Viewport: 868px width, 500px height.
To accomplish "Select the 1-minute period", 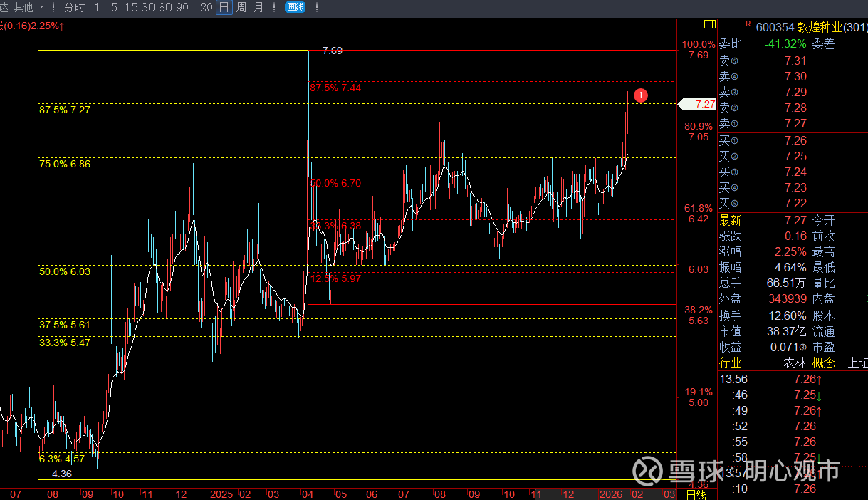I will (98, 7).
